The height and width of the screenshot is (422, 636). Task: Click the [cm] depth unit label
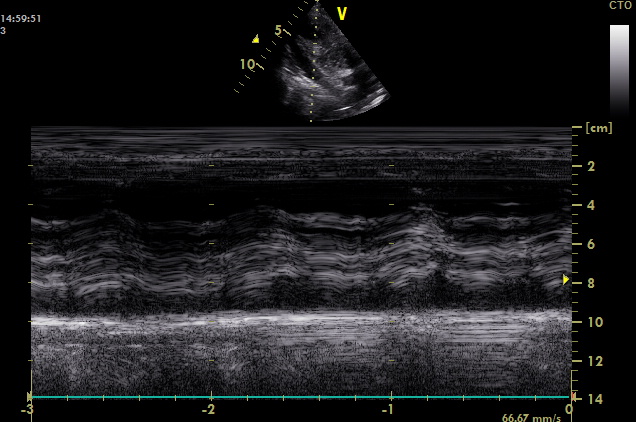point(598,129)
